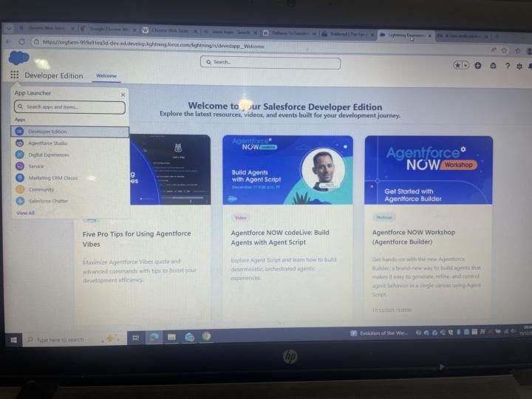532x399 pixels.
Task: Click the Evolution of Star Wars news widget
Action: point(379,333)
